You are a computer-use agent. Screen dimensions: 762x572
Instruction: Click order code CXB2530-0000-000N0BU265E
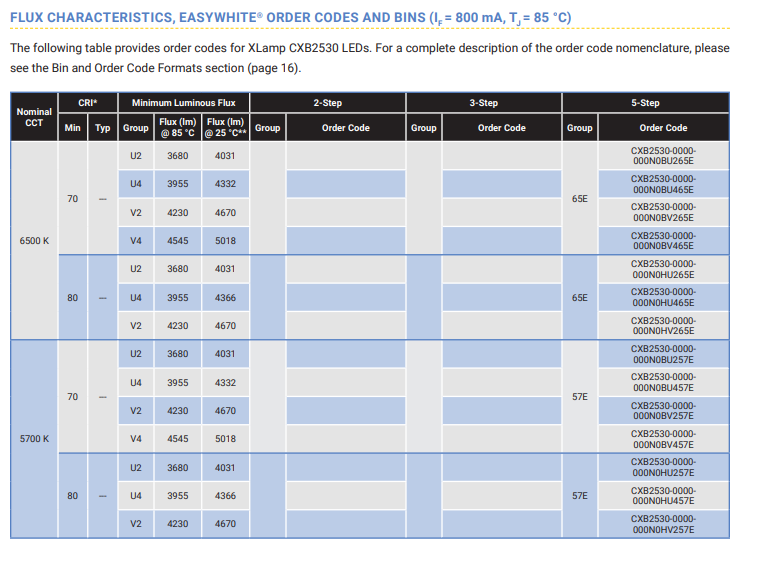[663, 156]
